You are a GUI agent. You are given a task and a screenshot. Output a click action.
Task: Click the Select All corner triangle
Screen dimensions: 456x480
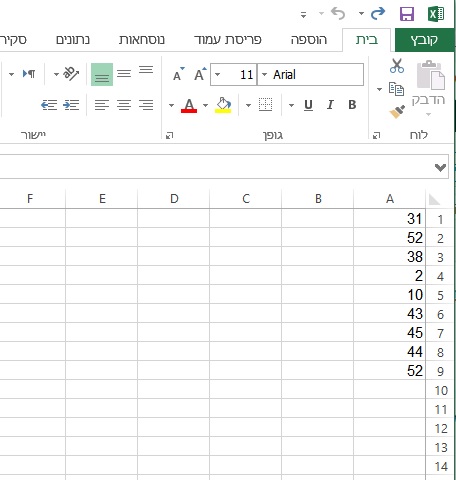434,199
